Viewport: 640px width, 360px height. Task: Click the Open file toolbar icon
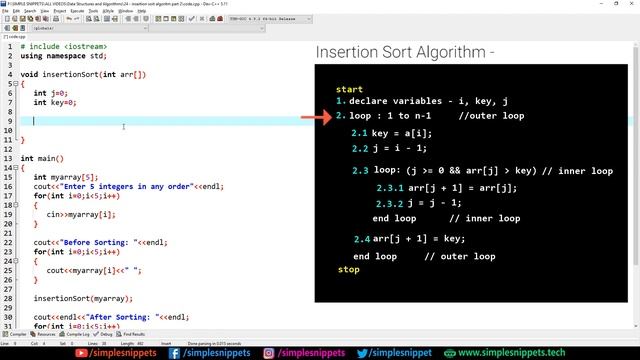pos(15,19)
